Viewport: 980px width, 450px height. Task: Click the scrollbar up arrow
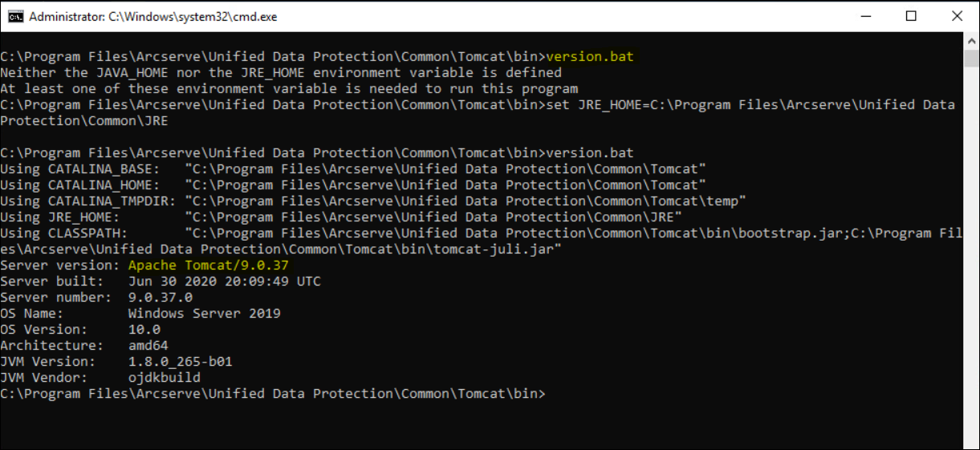970,40
